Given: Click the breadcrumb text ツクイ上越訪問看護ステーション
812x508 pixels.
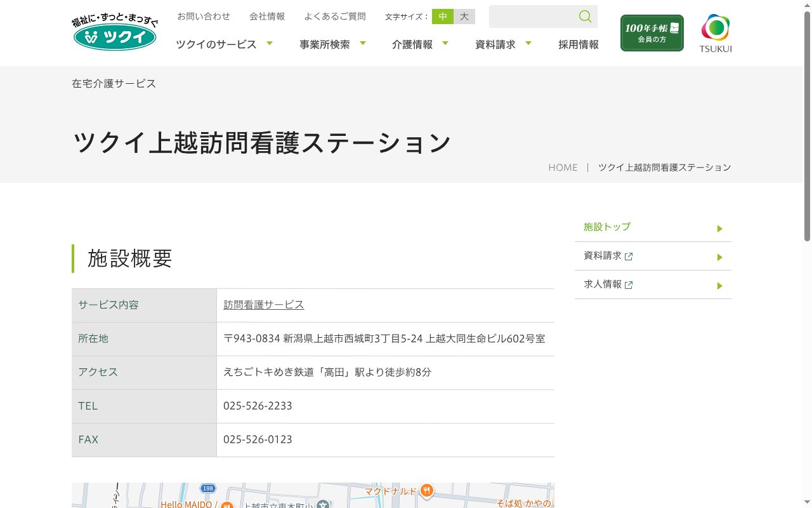Looking at the screenshot, I should (x=665, y=168).
